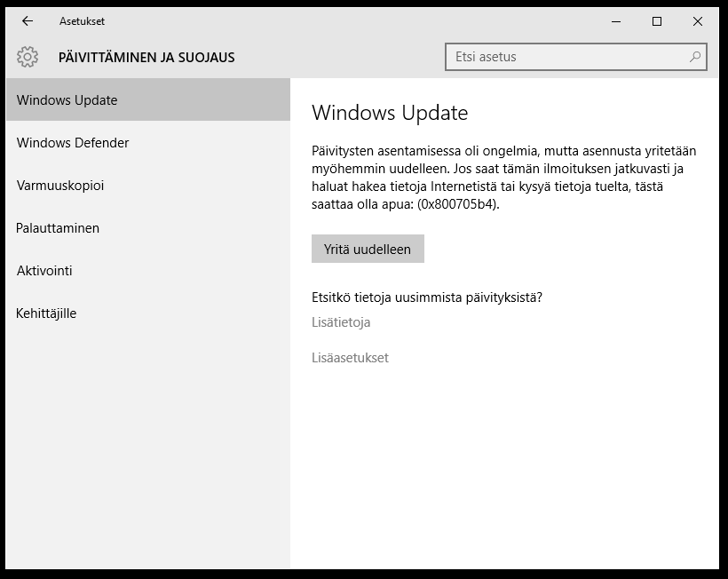This screenshot has width=728, height=579.
Task: Open Palauttaminen section
Action: (148, 228)
